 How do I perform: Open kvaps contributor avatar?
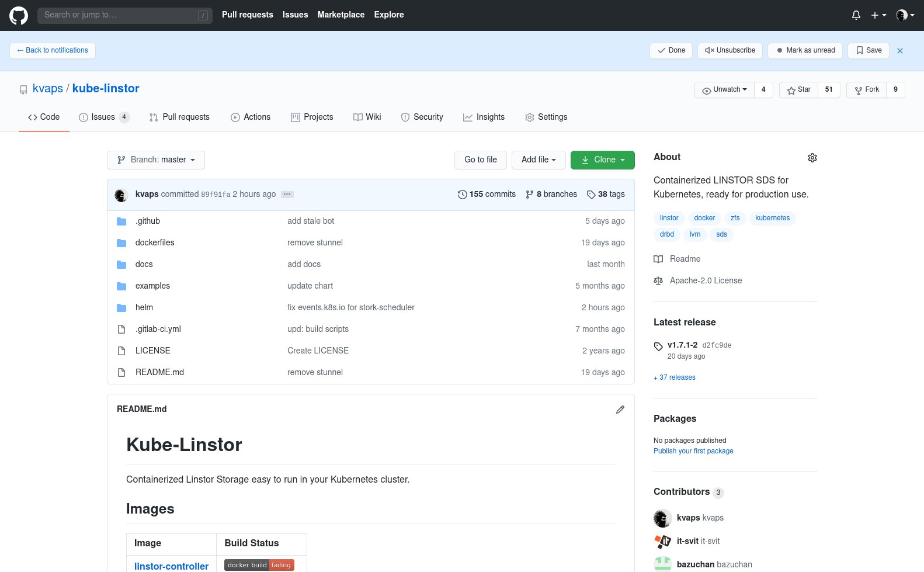(663, 518)
